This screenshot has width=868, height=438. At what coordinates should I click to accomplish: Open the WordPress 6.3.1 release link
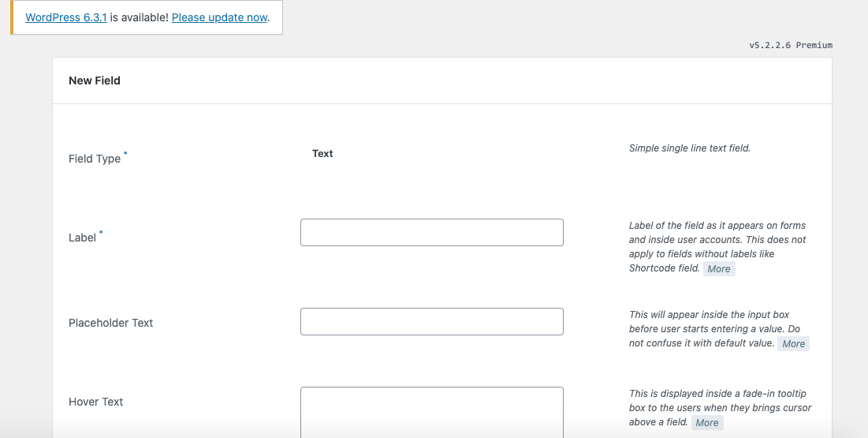click(x=65, y=17)
